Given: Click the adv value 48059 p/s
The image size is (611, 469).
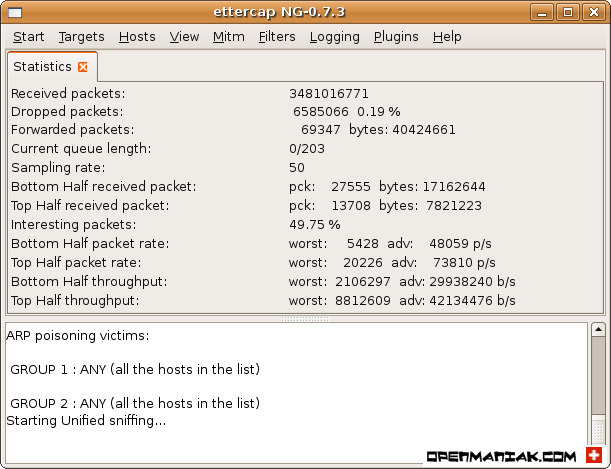Looking at the screenshot, I should pos(460,244).
